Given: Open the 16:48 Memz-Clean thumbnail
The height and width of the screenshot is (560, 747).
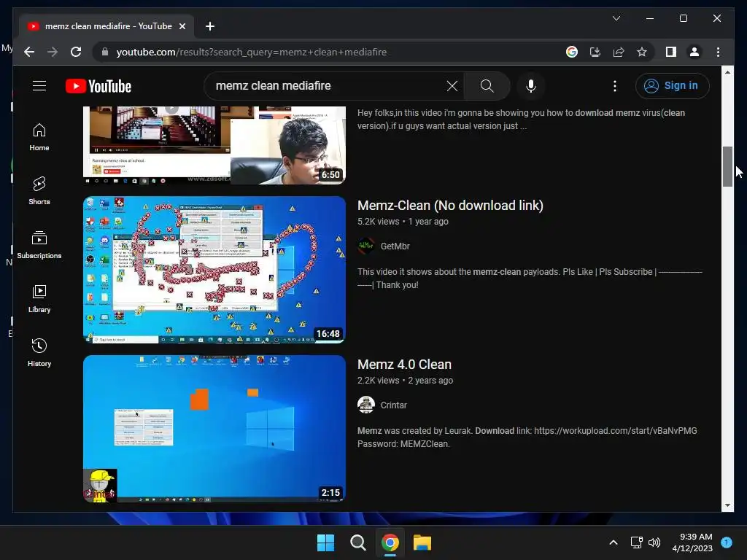Looking at the screenshot, I should tap(214, 270).
